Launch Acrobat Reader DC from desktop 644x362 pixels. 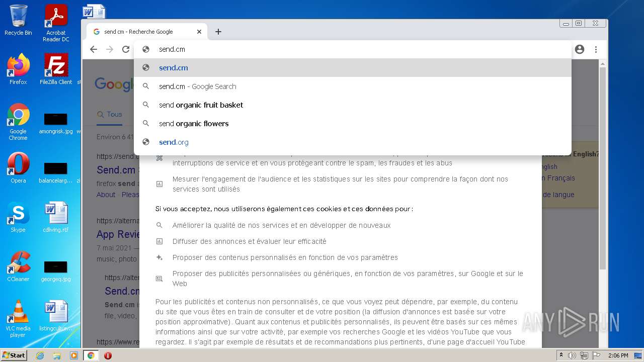[x=56, y=23]
